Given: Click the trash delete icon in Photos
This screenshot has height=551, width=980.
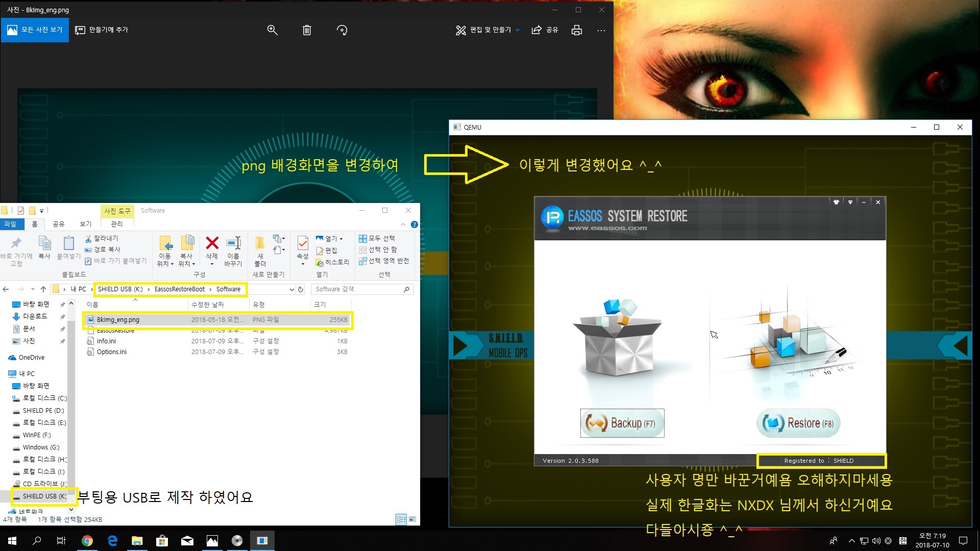Looking at the screenshot, I should [307, 30].
